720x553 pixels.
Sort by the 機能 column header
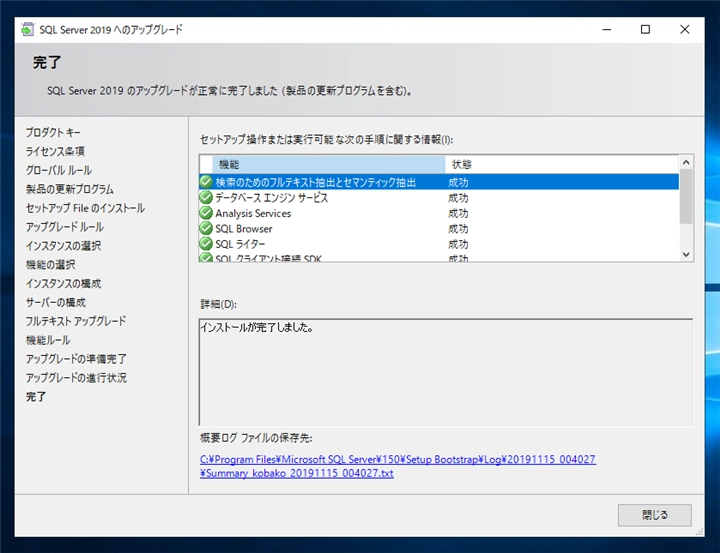point(329,164)
